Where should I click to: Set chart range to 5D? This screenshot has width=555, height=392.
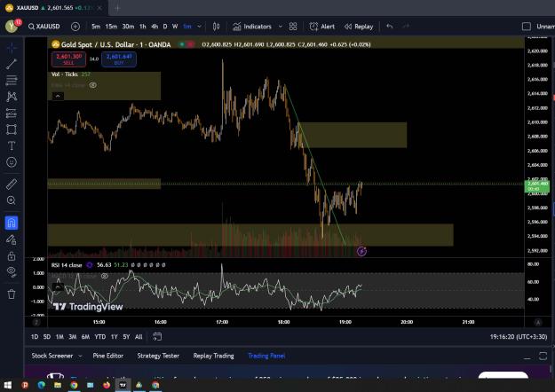(47, 337)
